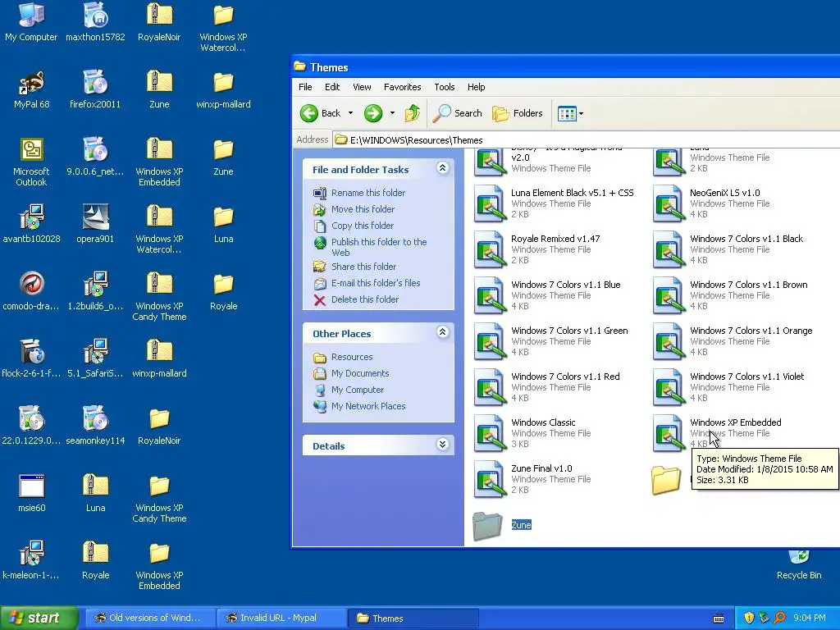840x630 pixels.
Task: Select the firefox20011 installer icon
Action: (95, 89)
